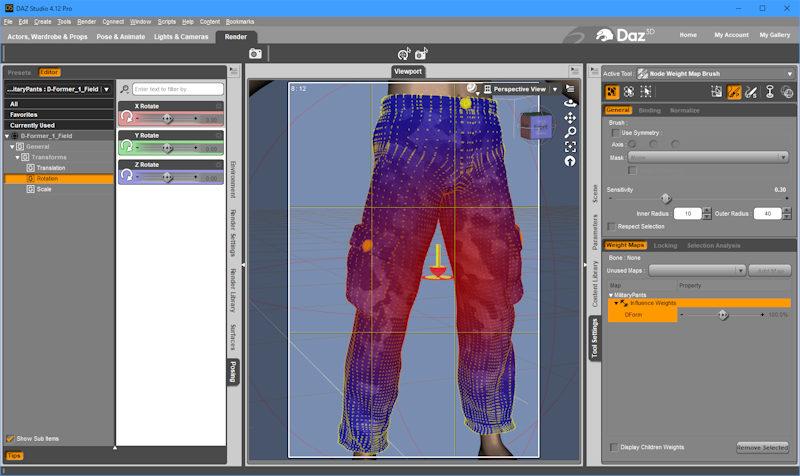Click the Y Rotate reset icon
The width and height of the screenshot is (800, 476).
(127, 146)
